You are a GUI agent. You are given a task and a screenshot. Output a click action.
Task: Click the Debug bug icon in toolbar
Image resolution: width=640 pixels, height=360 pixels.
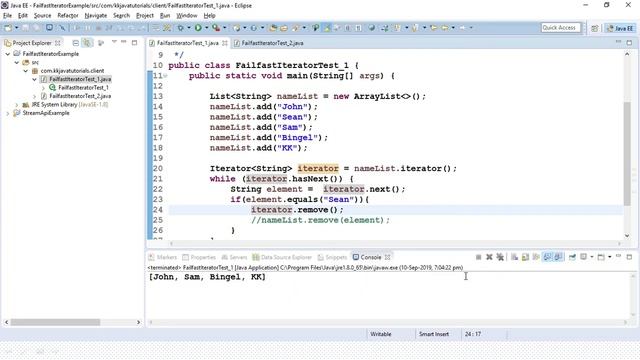tap(180, 28)
